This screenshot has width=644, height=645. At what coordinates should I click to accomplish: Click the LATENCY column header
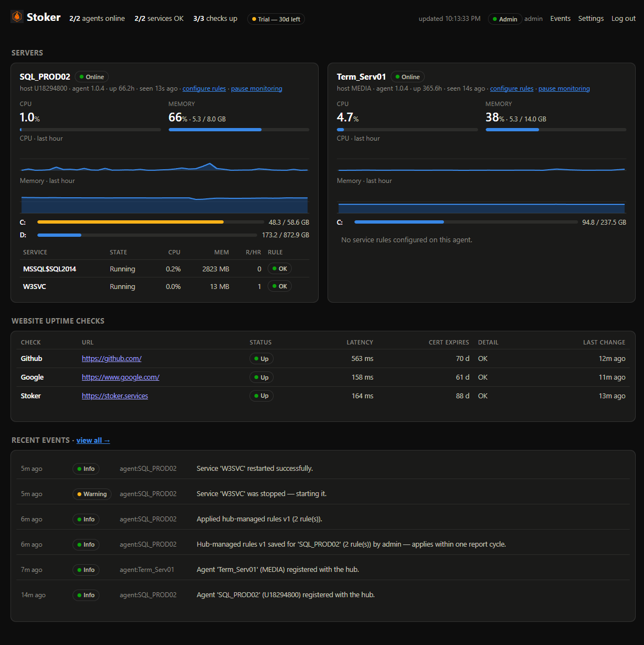point(360,342)
